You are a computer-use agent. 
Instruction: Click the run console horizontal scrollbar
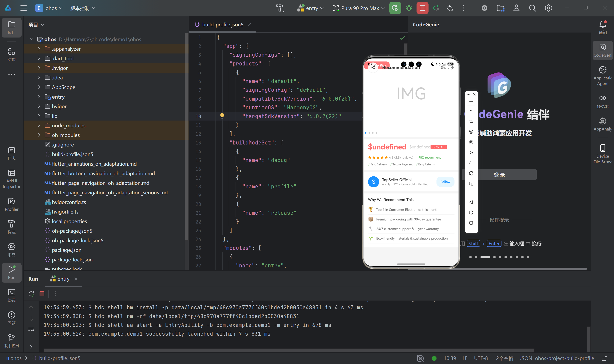(x=289, y=350)
